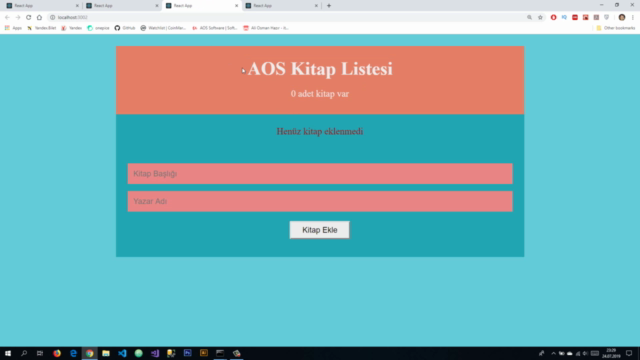
Task: Open the AOS Software bookmark
Action: tap(215, 28)
